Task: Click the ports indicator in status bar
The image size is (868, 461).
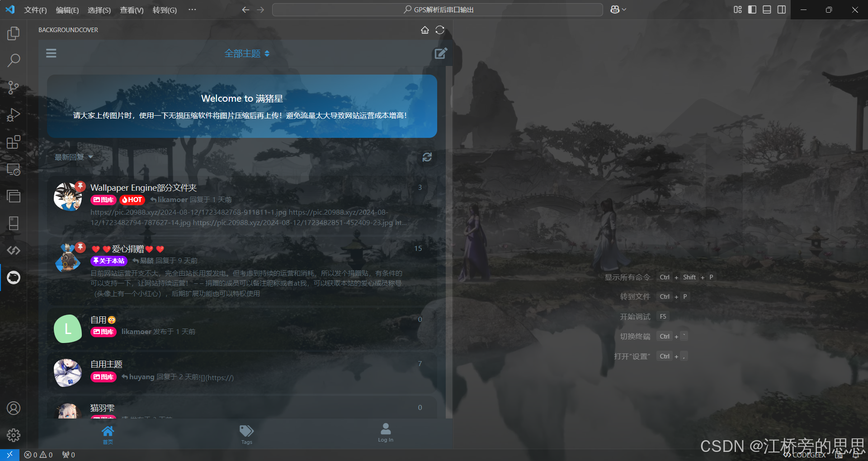Action: (x=69, y=455)
